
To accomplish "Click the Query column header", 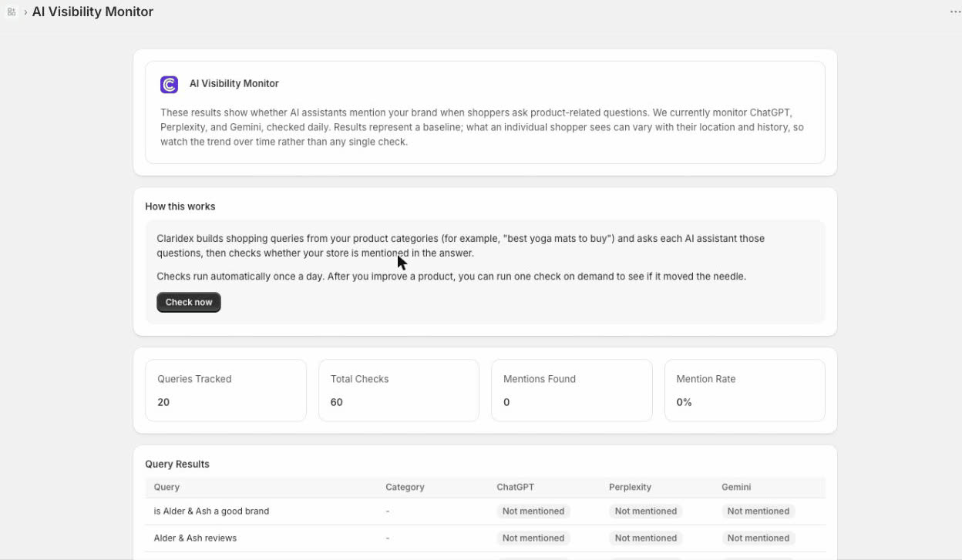I will (x=166, y=487).
